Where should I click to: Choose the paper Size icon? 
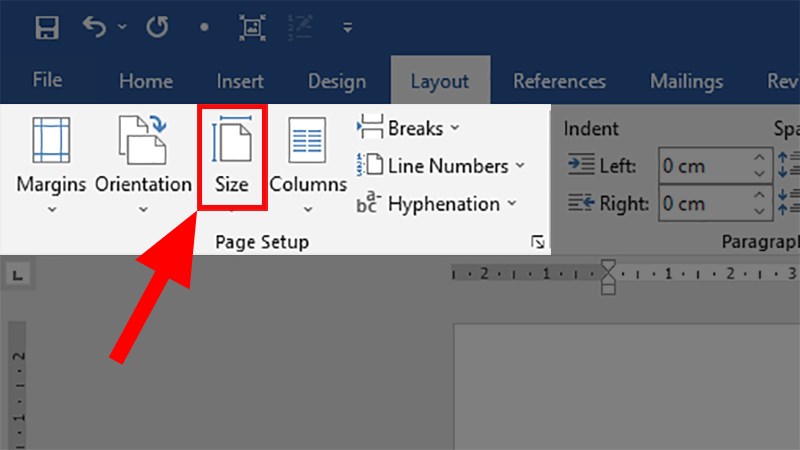pyautogui.click(x=232, y=139)
